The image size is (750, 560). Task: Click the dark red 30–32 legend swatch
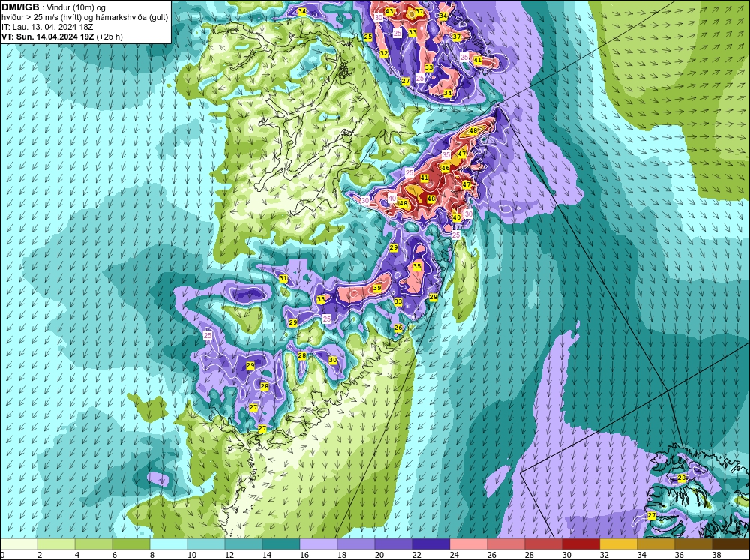point(581,544)
